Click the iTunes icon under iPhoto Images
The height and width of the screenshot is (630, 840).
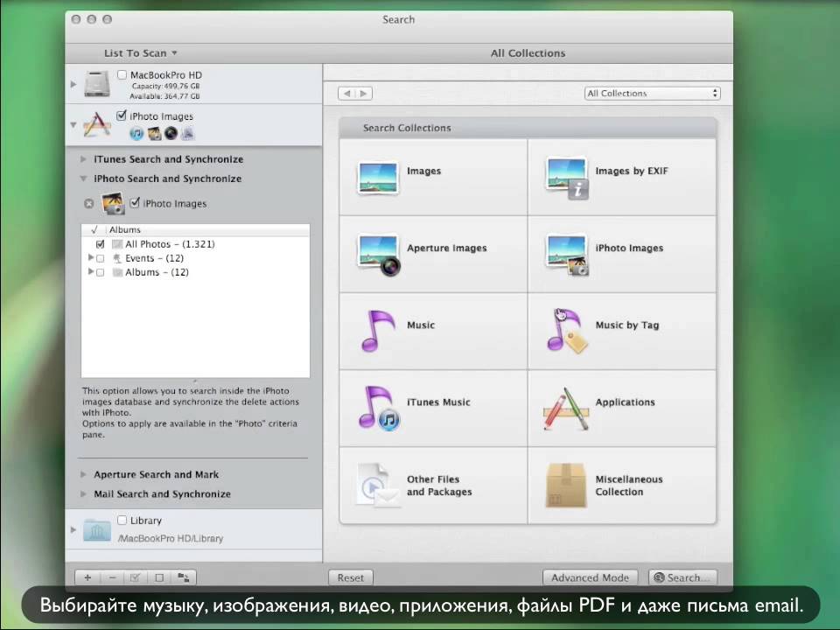pyautogui.click(x=136, y=133)
